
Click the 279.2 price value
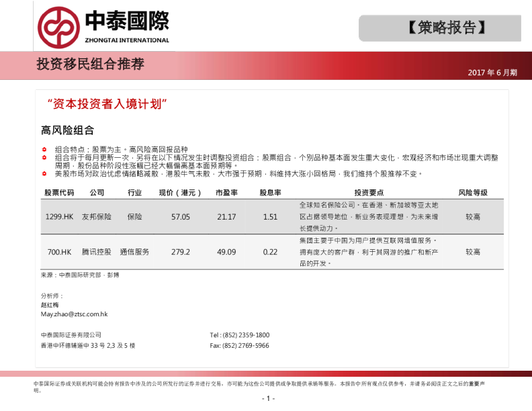(181, 252)
